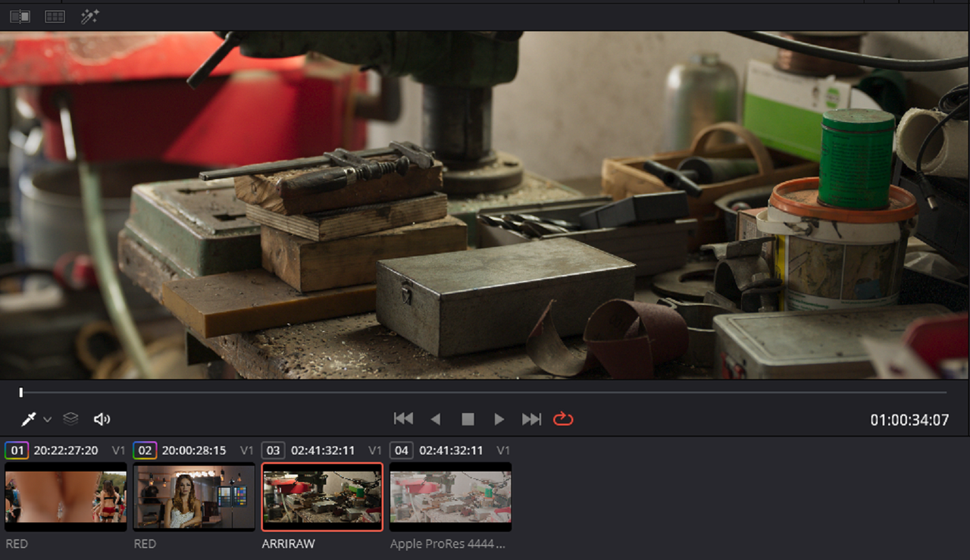Select the qualifier eyedropper picker tool
The image size is (970, 560).
(29, 419)
